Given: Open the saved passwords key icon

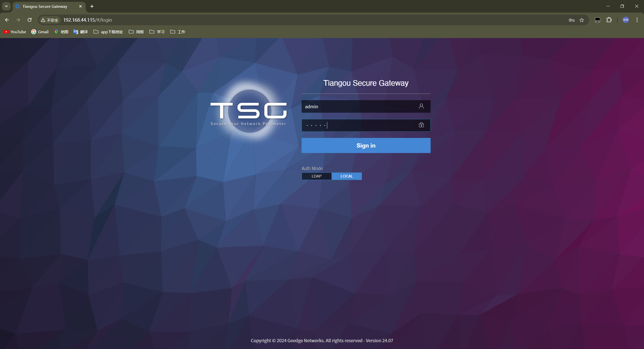Looking at the screenshot, I should click(571, 20).
